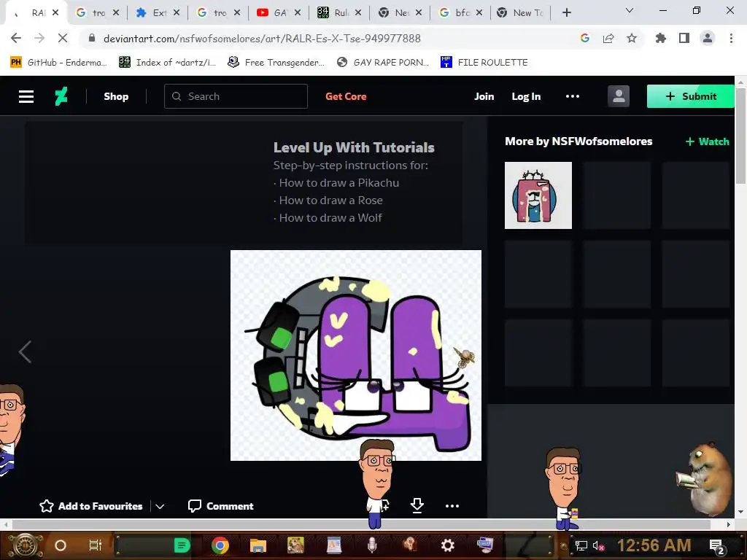Open the FILE ROULETTE bookmark
The image size is (747, 560).
[484, 63]
